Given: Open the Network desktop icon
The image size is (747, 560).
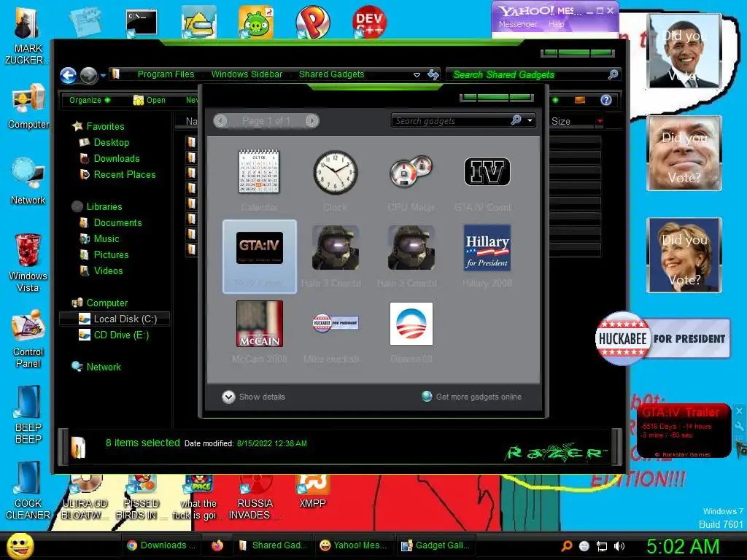Looking at the screenshot, I should pos(28,181).
